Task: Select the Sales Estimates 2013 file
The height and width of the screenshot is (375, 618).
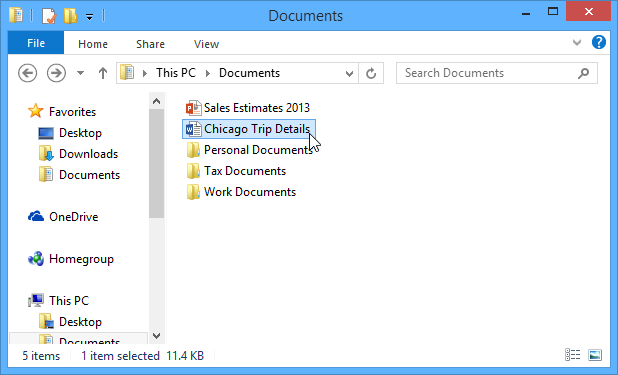Action: click(x=257, y=108)
